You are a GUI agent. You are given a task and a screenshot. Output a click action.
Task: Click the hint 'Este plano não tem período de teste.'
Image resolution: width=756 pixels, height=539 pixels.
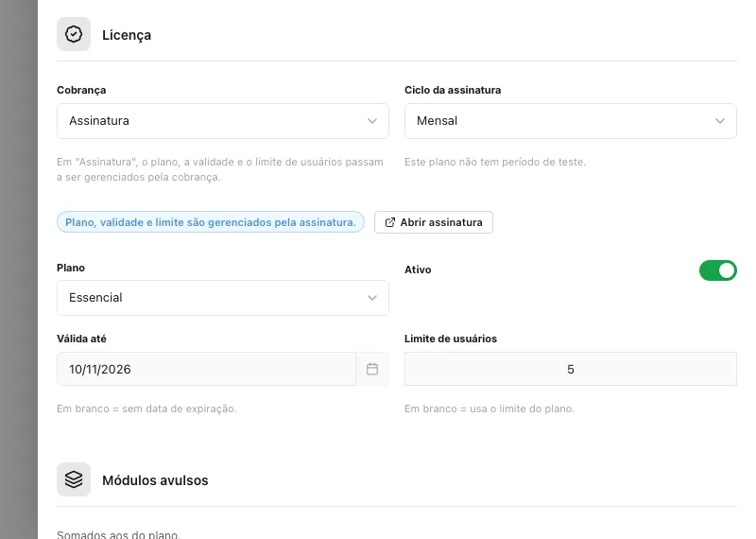point(495,162)
